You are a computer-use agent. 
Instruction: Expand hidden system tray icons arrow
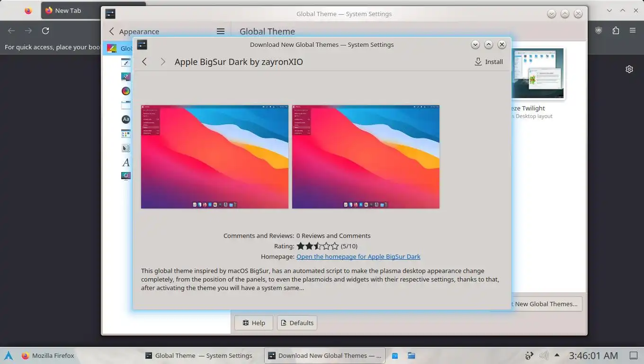pyautogui.click(x=557, y=355)
